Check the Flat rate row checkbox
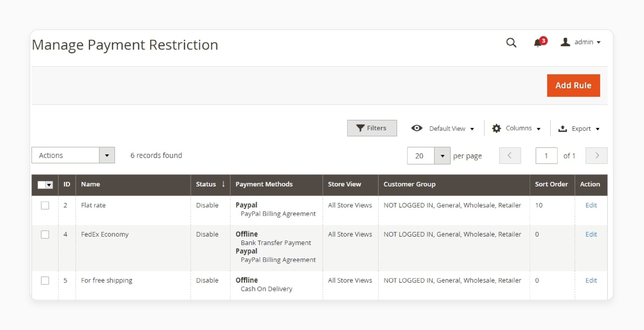The image size is (644, 330). pos(45,205)
